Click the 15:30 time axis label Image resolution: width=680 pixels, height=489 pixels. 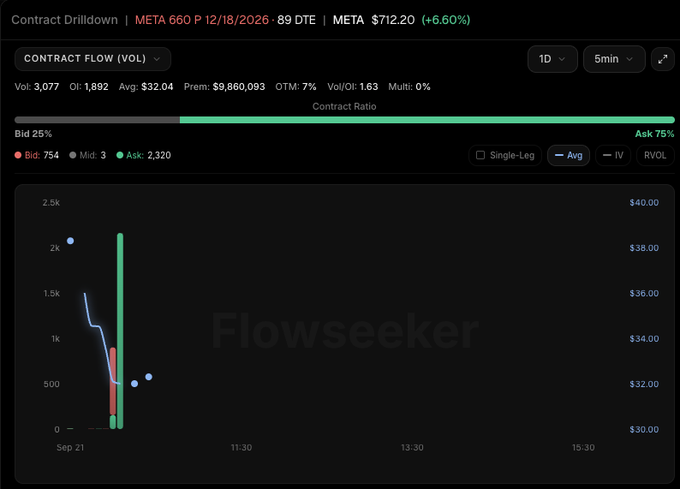(583, 447)
